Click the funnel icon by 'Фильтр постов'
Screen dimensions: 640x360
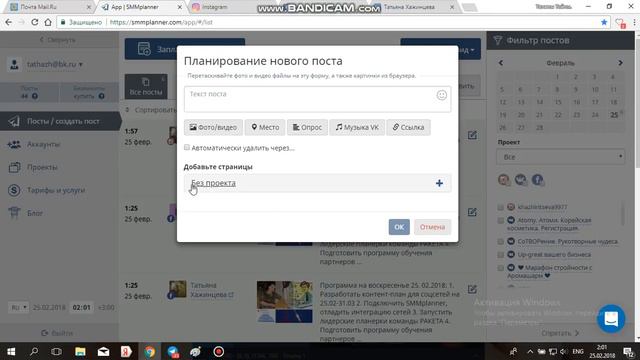[x=498, y=40]
